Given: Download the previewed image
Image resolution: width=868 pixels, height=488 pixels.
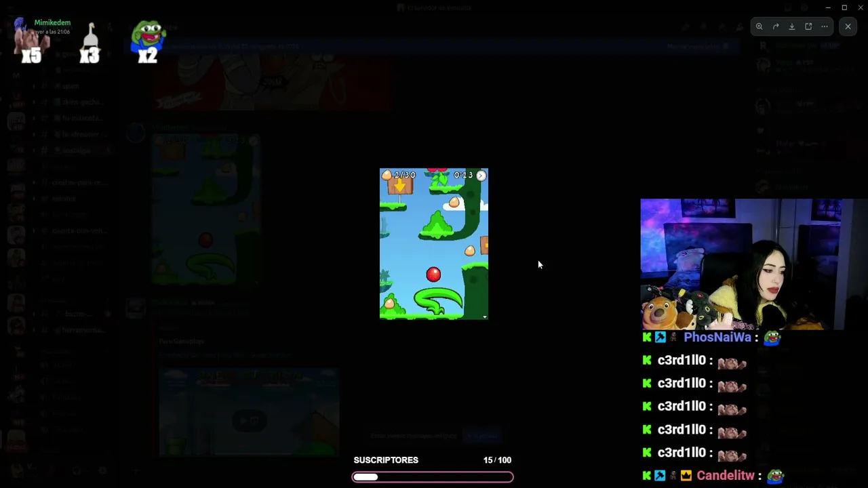Looking at the screenshot, I should (792, 26).
